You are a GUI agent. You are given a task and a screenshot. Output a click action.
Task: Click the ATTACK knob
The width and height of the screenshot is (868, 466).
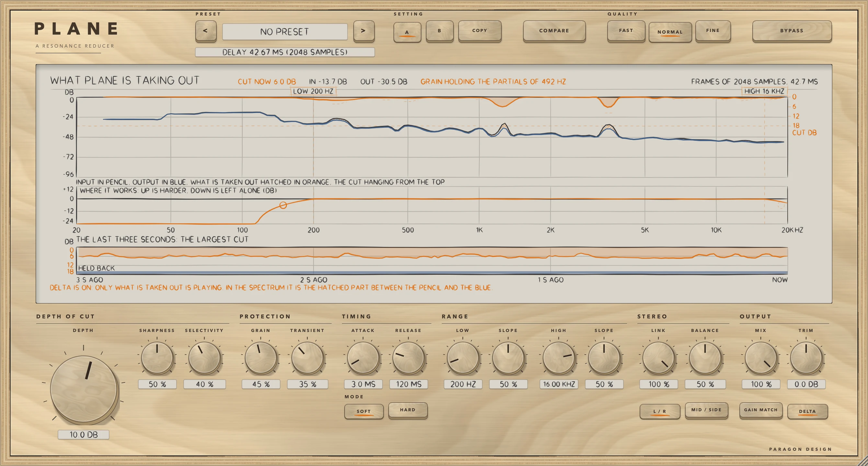(x=363, y=358)
